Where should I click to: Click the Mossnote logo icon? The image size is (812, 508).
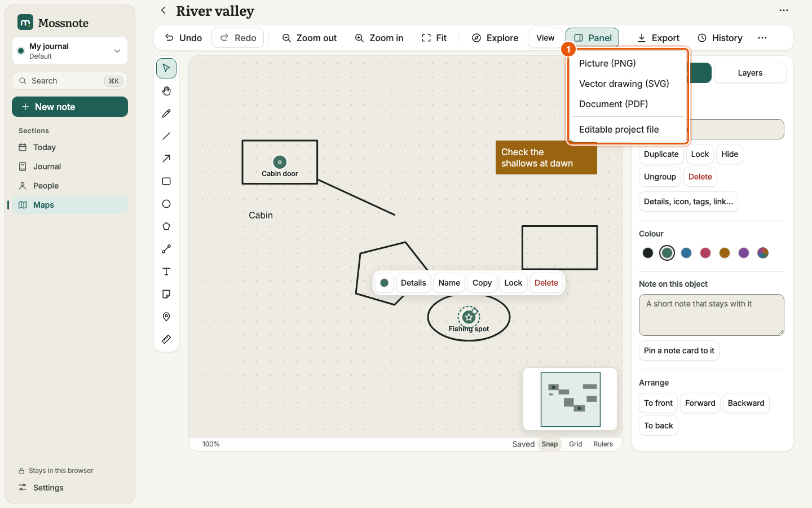(x=25, y=22)
